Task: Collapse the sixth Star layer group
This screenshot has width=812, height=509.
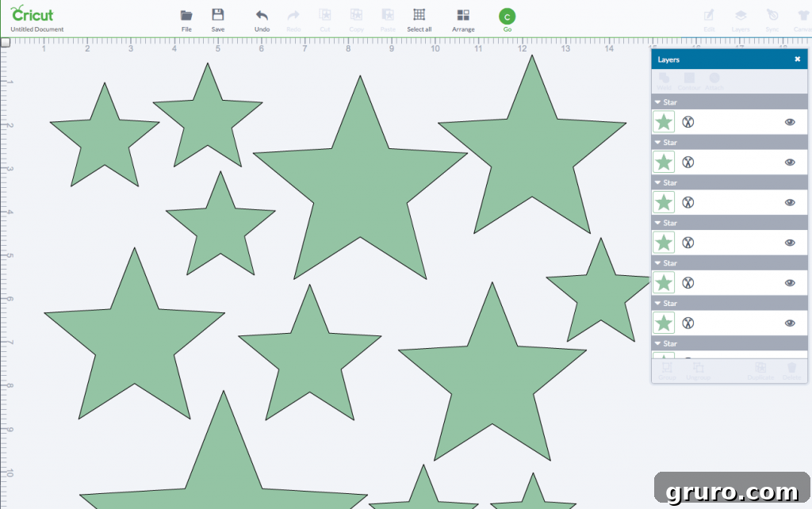Action: (657, 303)
